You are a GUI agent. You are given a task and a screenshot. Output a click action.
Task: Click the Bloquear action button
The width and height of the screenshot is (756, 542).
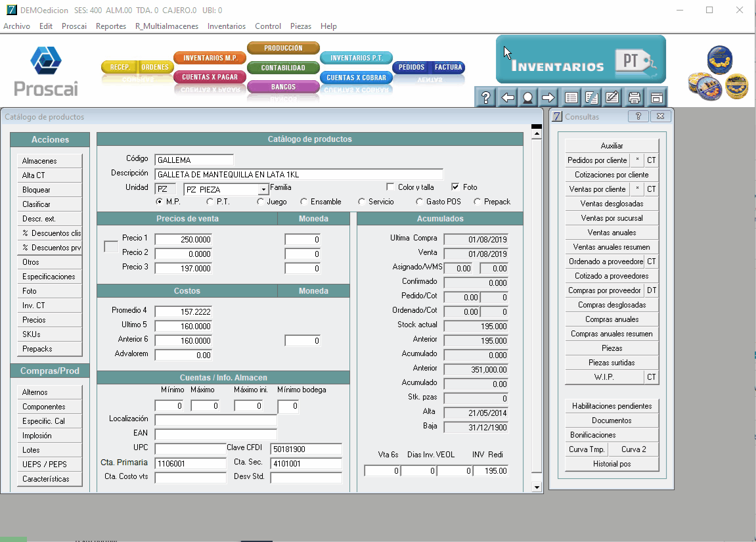coord(50,189)
